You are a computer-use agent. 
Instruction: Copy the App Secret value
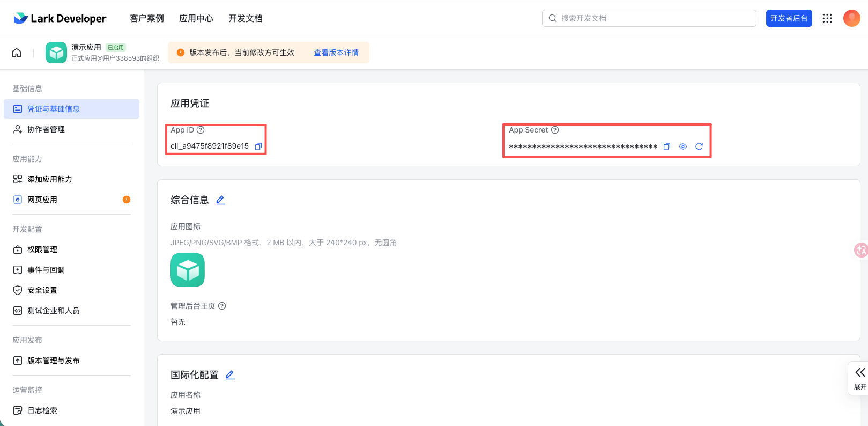point(666,146)
